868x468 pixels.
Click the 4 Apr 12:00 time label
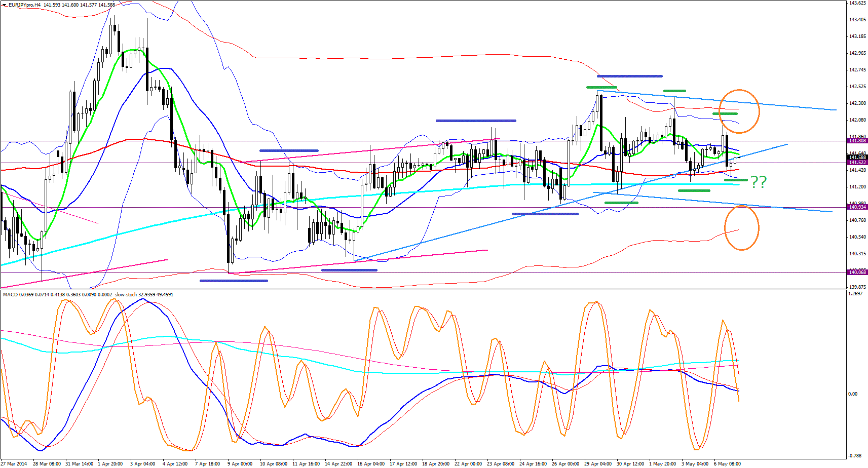click(175, 464)
